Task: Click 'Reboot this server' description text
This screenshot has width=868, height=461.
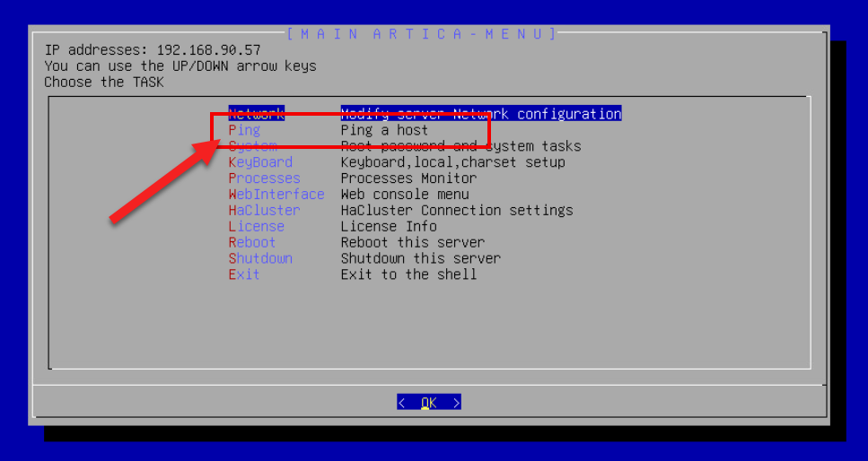Action: [412, 242]
